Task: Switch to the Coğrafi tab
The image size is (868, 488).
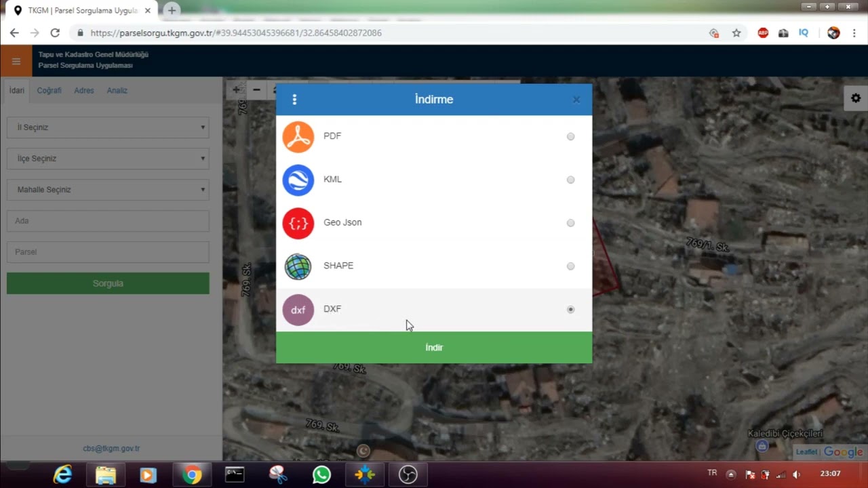Action: 49,90
